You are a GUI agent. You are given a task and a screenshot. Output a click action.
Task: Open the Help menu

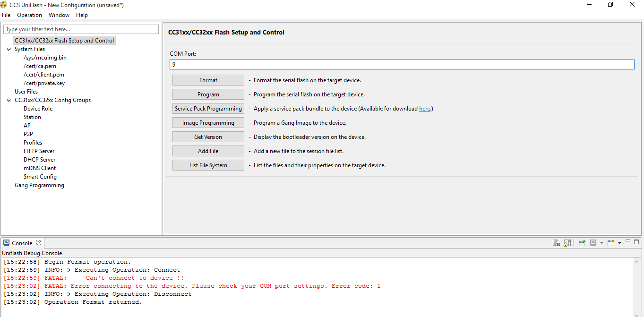click(82, 15)
